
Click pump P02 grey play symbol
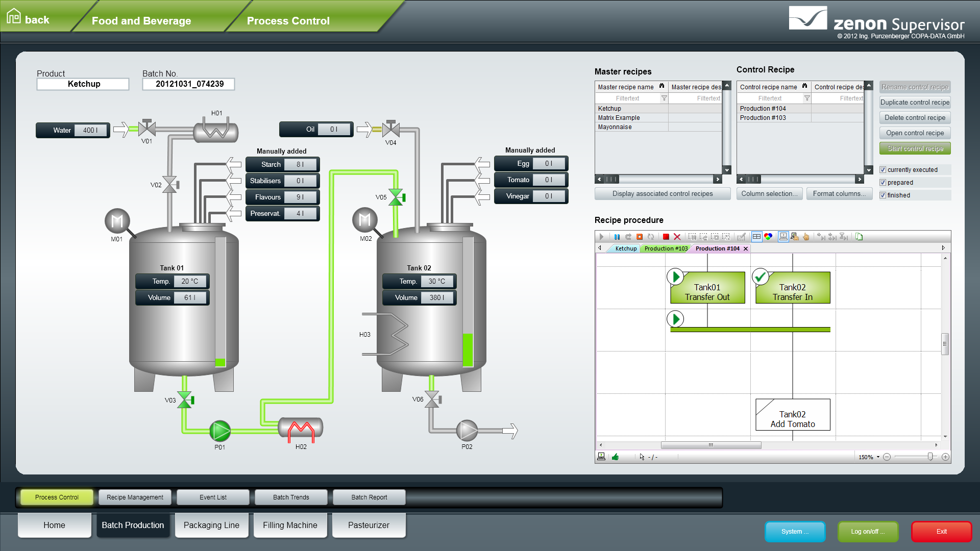467,431
